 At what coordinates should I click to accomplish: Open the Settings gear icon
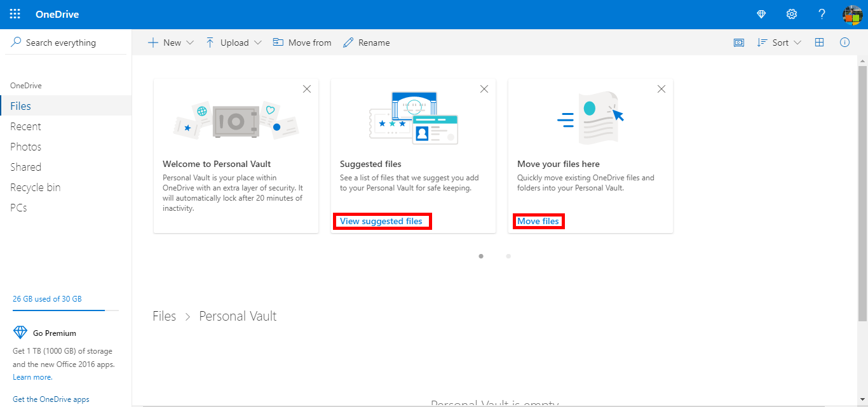click(792, 14)
